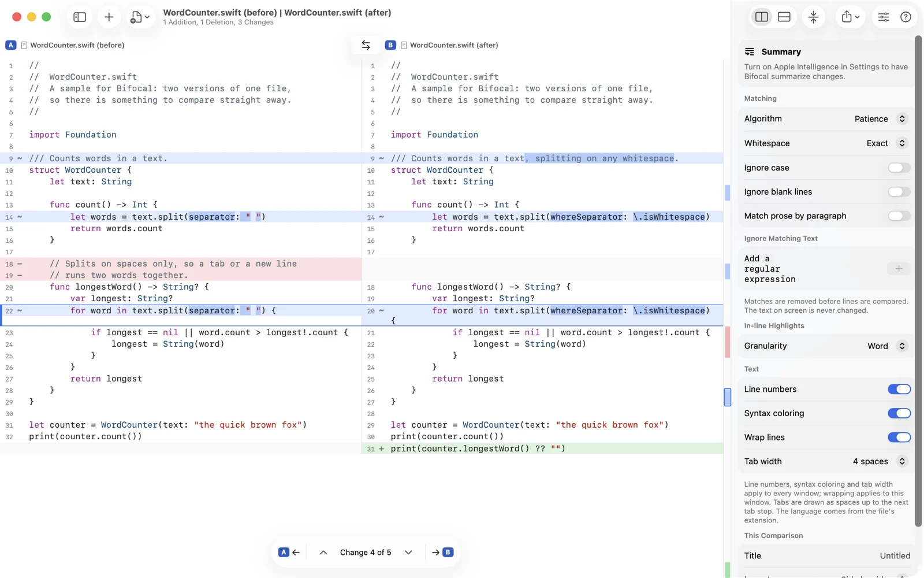Screen dimensions: 924x578
Task: Enable the Ignore case switch
Action: 899,168
